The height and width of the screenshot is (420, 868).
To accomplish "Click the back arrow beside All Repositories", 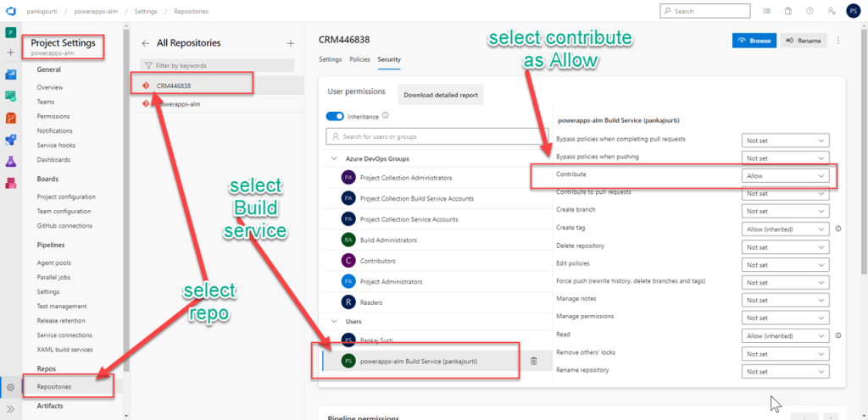I will 145,42.
